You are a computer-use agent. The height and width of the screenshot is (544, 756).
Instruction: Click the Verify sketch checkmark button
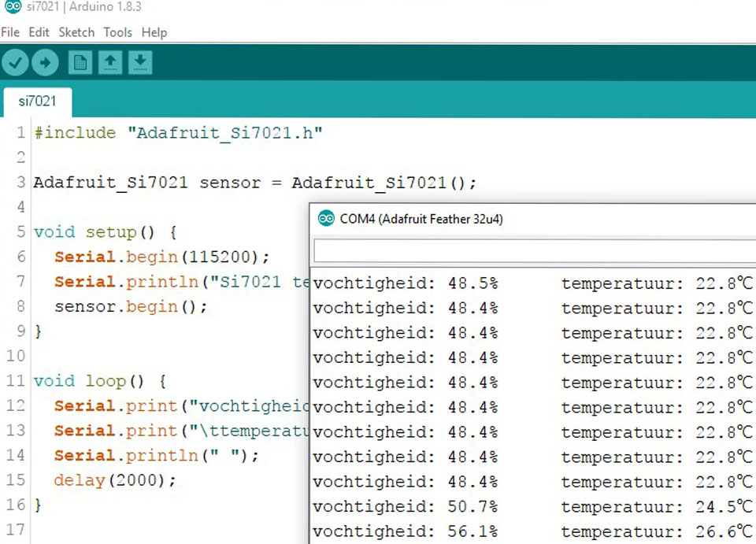point(16,63)
